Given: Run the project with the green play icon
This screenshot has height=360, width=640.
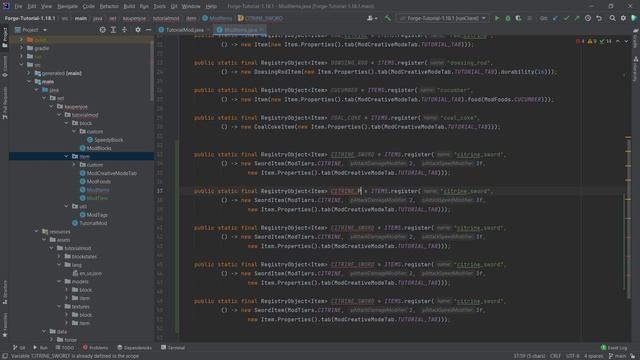Looking at the screenshot, I should 497,18.
